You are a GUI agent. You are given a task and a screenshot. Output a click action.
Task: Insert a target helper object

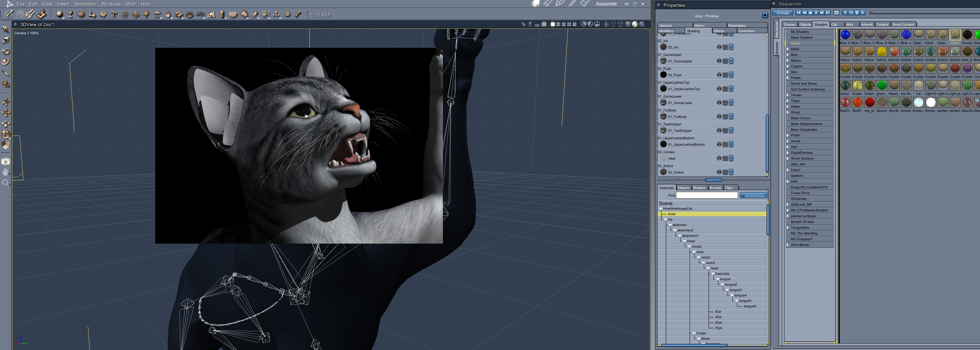click(x=288, y=15)
